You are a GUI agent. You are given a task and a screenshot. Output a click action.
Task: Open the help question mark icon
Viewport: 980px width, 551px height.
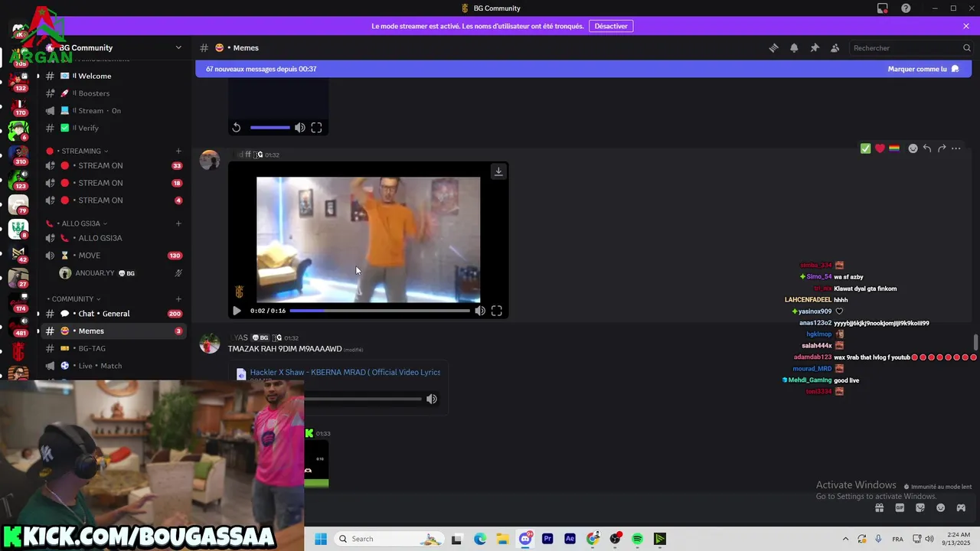coord(906,8)
